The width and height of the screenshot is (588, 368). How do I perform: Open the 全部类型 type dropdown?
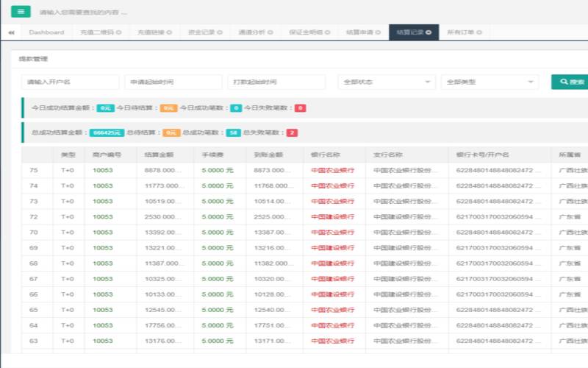coord(490,82)
